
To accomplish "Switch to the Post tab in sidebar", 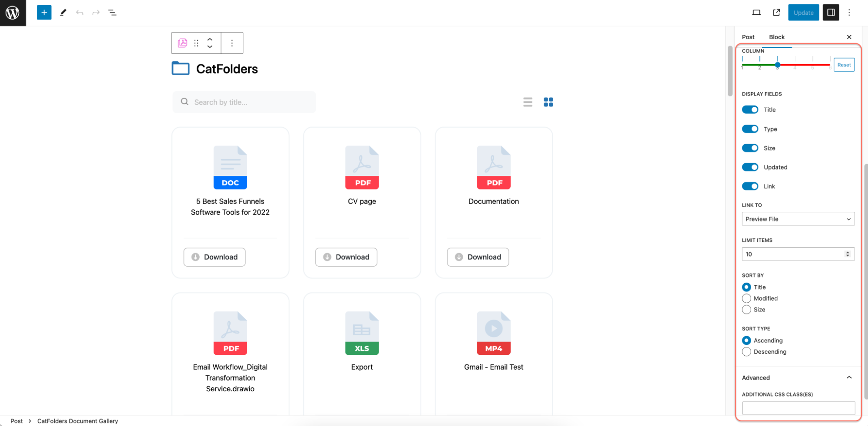I will 748,37.
